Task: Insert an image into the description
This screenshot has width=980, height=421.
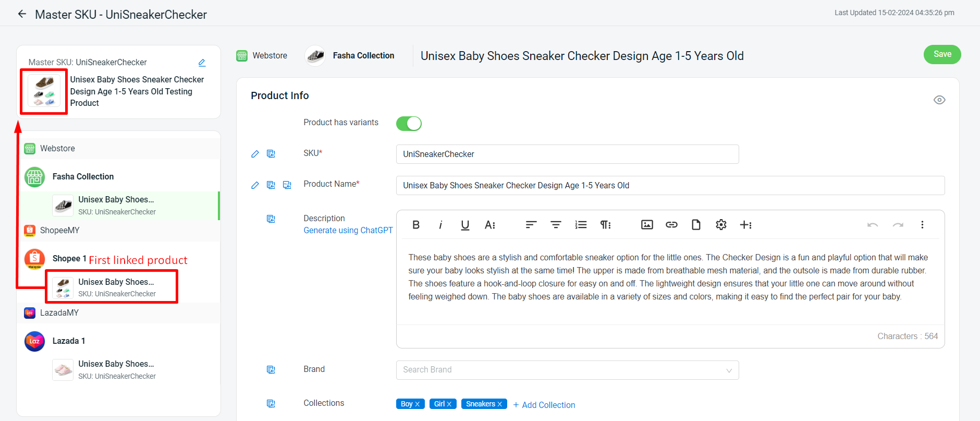Action: point(646,225)
